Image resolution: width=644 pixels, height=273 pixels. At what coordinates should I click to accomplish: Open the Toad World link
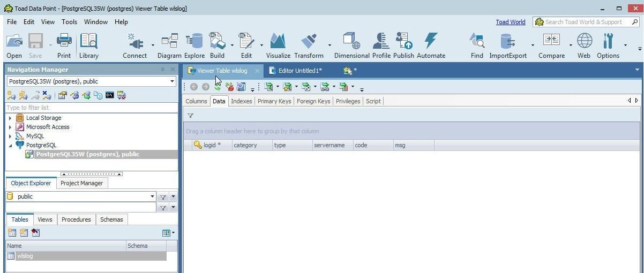click(x=510, y=22)
